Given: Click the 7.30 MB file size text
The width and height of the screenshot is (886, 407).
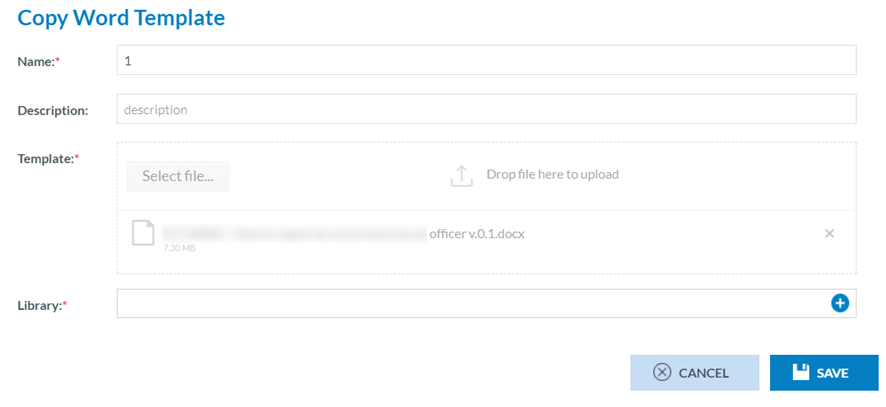Looking at the screenshot, I should click(x=179, y=248).
